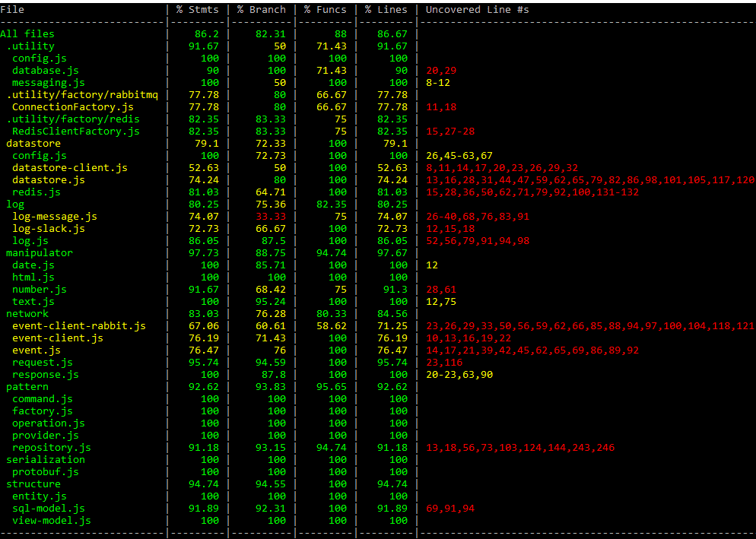Click the '.utility/factory/redis' folder row

pyautogui.click(x=73, y=119)
